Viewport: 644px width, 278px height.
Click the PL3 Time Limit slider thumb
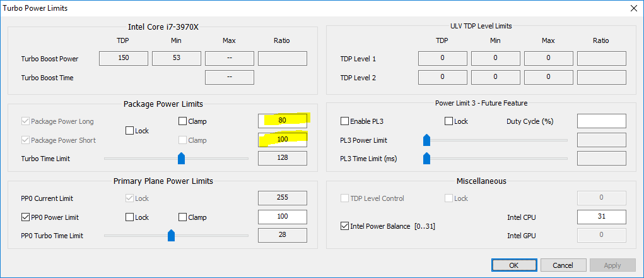coord(427,159)
